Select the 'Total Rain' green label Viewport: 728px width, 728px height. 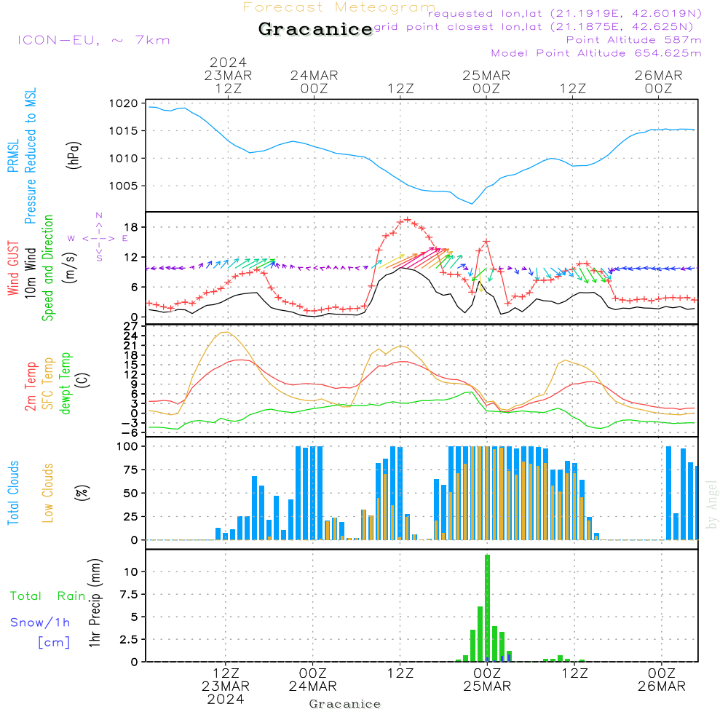click(47, 596)
